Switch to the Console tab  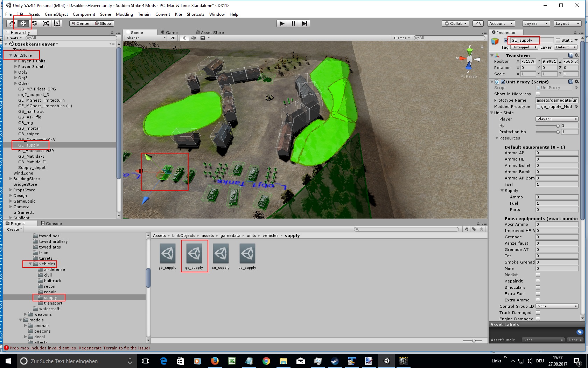tap(51, 223)
